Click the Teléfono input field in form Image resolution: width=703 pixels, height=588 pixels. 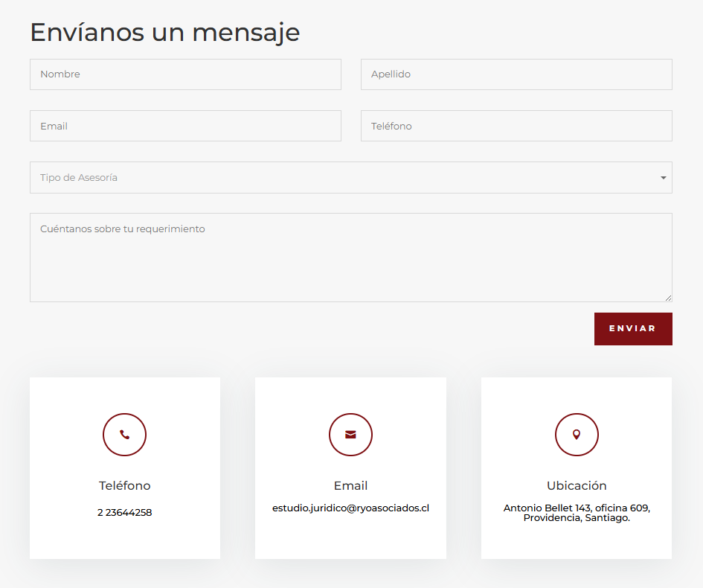click(x=516, y=126)
